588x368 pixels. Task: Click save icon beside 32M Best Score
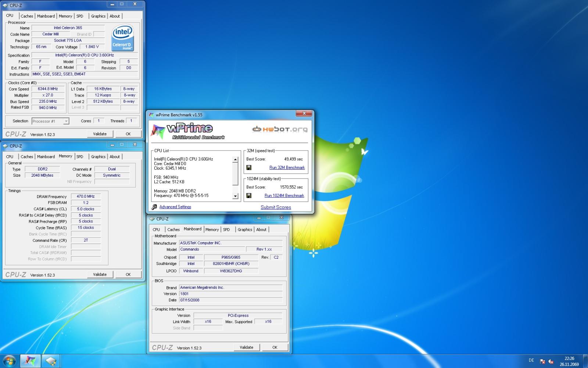click(249, 167)
